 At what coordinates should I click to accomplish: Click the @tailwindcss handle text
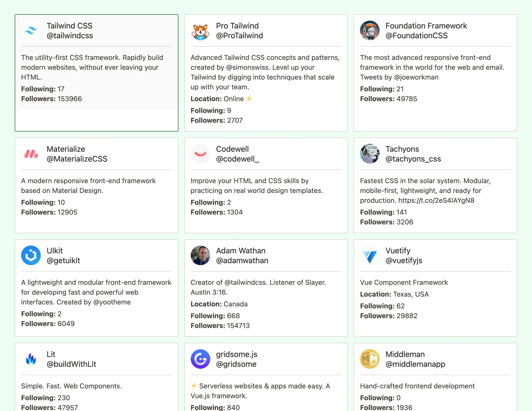(x=70, y=36)
